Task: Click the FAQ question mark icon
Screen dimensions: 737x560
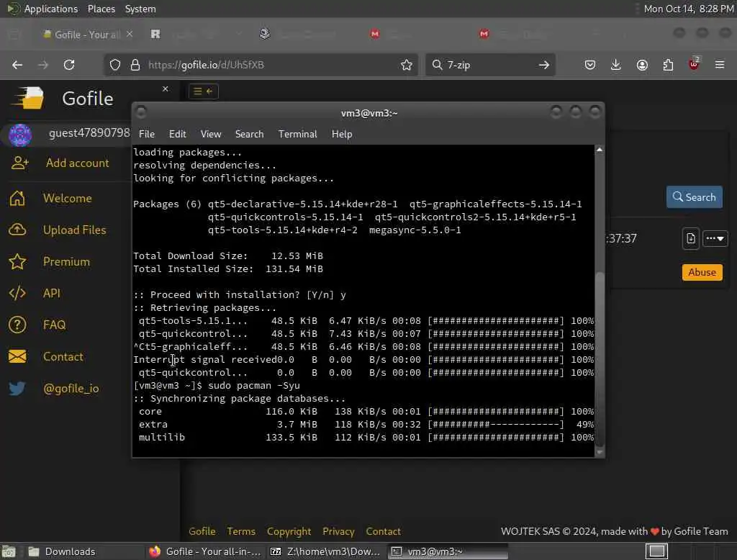Action: 17,325
